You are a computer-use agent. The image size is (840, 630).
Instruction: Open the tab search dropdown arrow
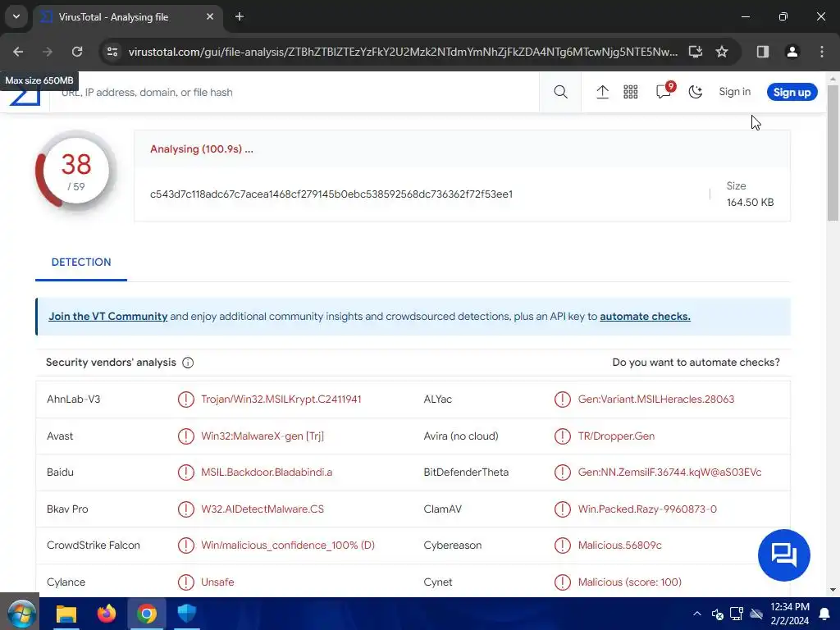[x=16, y=16]
